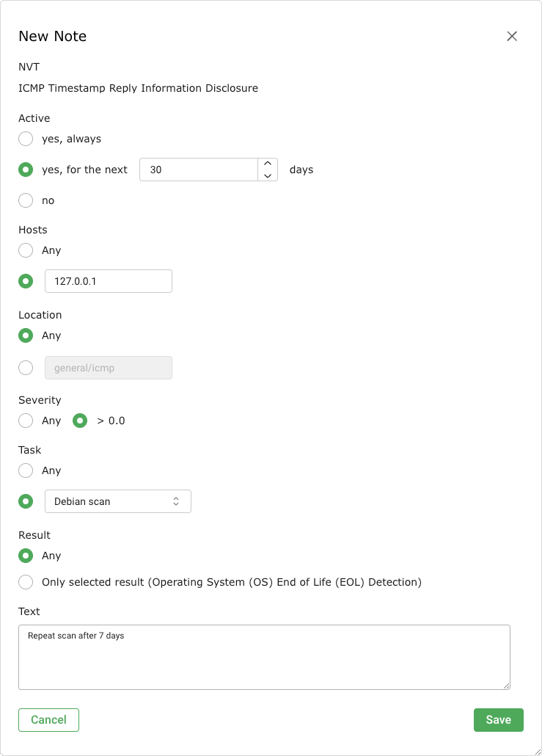This screenshot has width=542, height=756.
Task: Select the general/icmp location radio button
Action: [x=26, y=368]
